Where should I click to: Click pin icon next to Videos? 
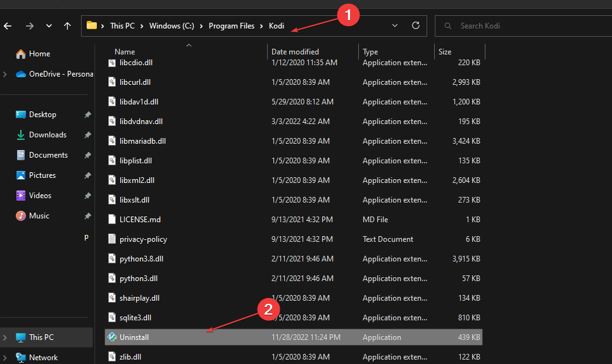click(x=88, y=196)
